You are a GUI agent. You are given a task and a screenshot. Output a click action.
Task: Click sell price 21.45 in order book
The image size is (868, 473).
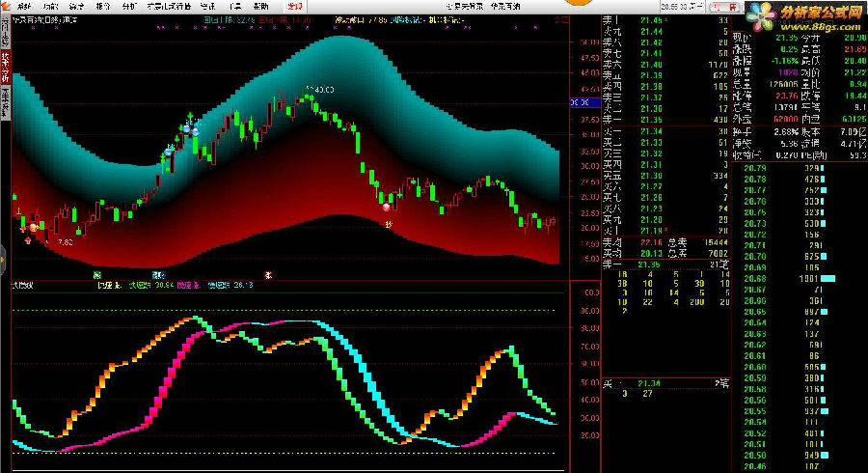pyautogui.click(x=651, y=20)
